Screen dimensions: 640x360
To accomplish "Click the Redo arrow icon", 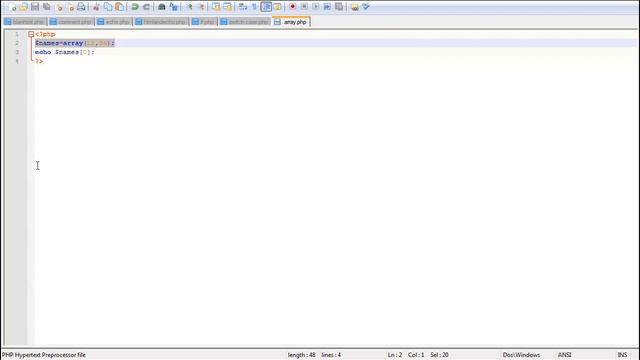I will tap(146, 7).
